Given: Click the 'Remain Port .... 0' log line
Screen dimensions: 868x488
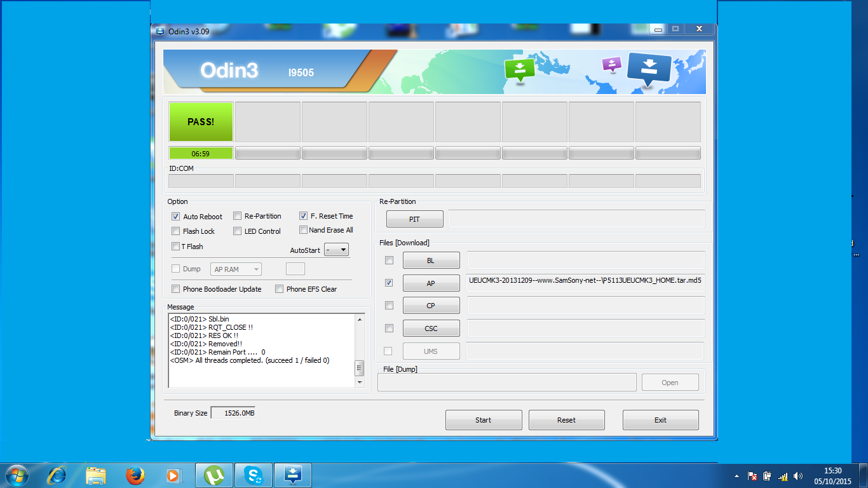Looking at the screenshot, I should 217,352.
